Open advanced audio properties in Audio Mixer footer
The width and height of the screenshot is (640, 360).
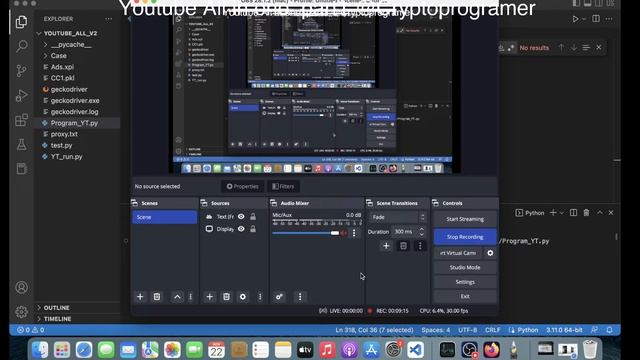click(x=279, y=297)
